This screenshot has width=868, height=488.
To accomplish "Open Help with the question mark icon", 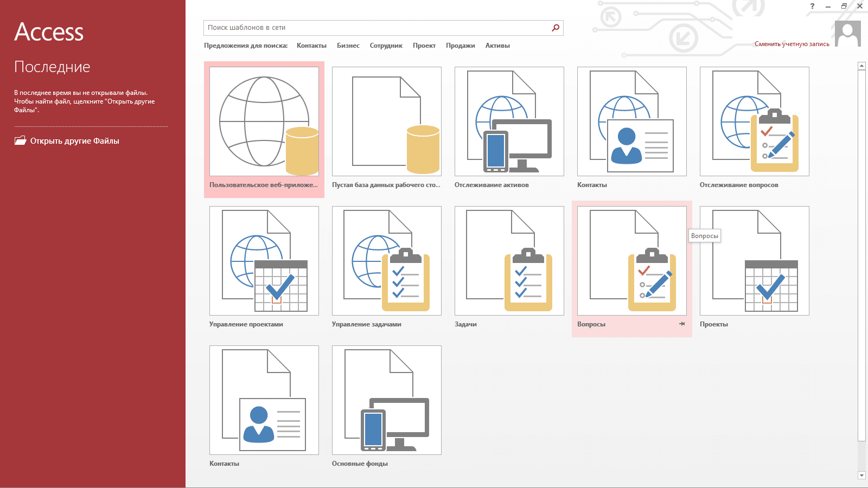I will point(812,6).
